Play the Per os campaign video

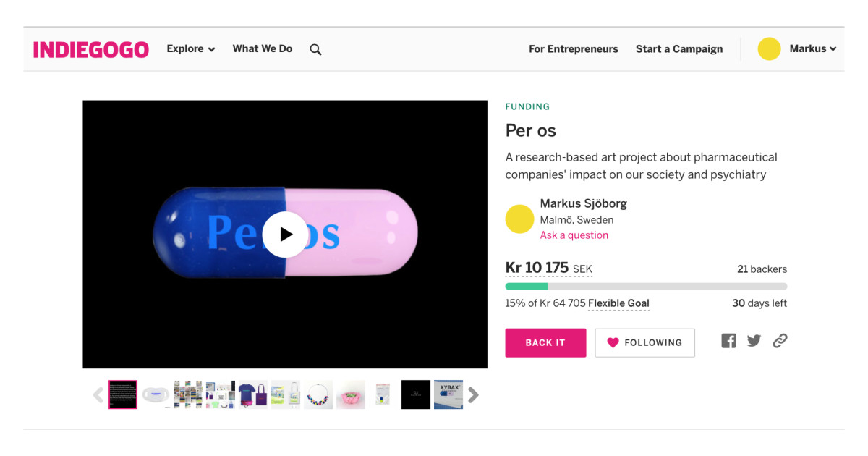(285, 235)
